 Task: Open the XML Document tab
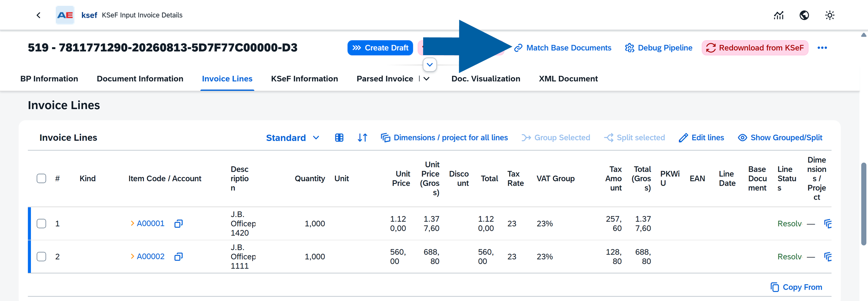[568, 79]
